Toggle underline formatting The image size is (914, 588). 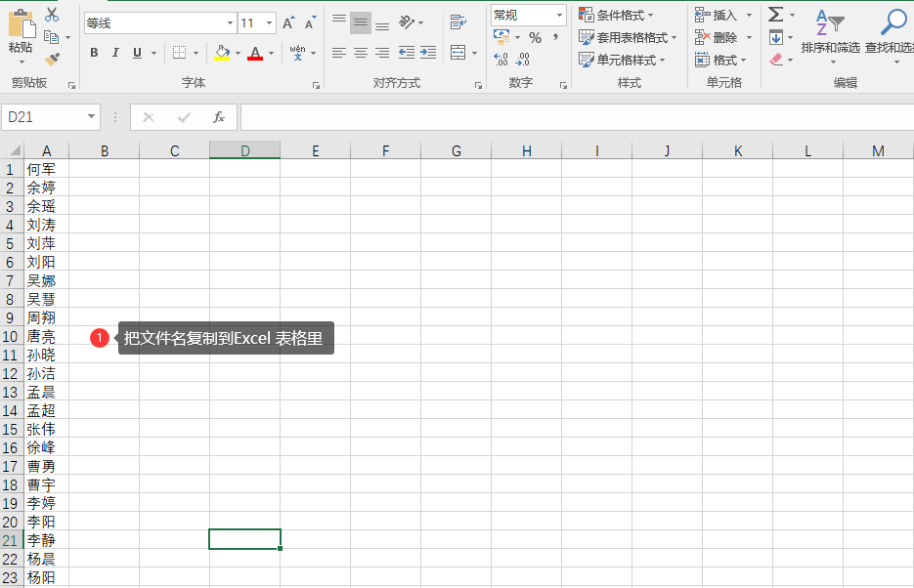click(x=137, y=53)
